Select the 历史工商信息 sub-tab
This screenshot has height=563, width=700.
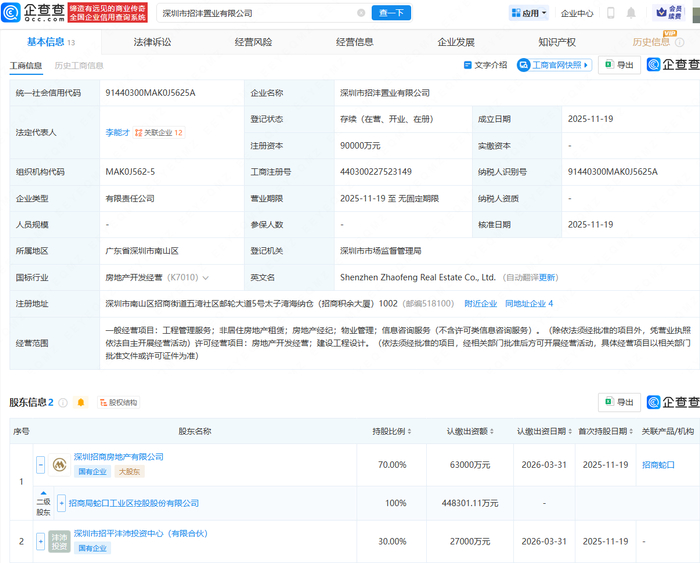point(79,65)
